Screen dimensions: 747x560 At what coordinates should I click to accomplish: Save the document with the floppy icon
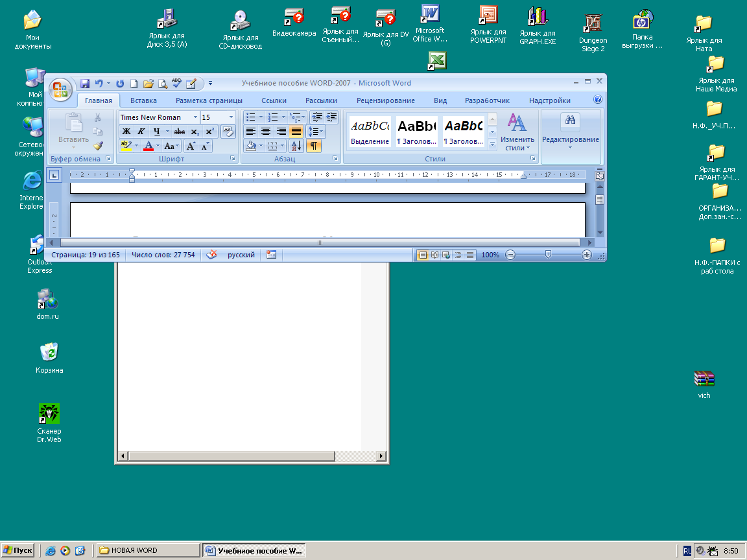(86, 84)
